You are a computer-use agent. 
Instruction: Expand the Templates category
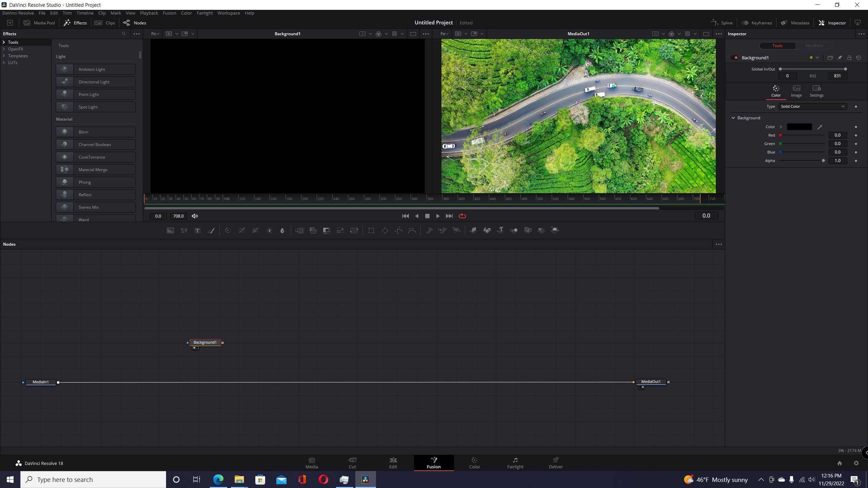click(4, 56)
